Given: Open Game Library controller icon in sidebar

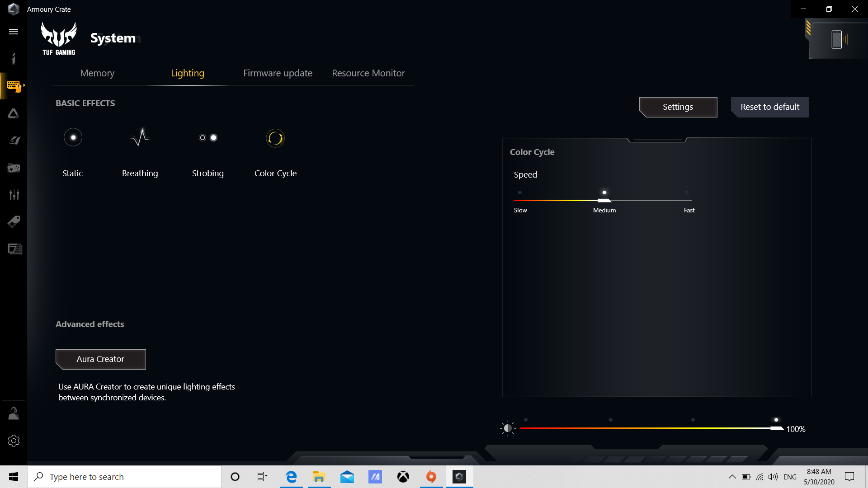Looking at the screenshot, I should [x=14, y=168].
